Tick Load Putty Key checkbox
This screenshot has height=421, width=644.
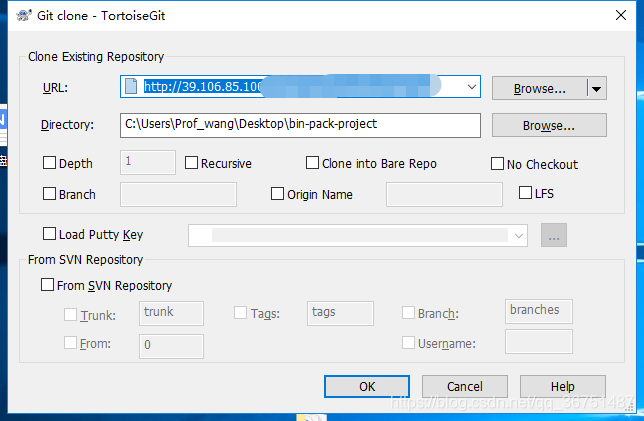(49, 234)
